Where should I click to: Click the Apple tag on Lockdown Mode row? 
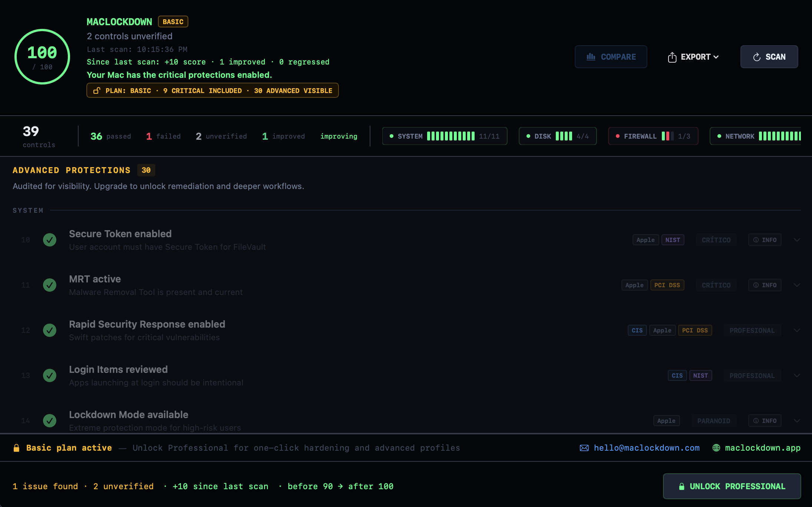coord(666,421)
